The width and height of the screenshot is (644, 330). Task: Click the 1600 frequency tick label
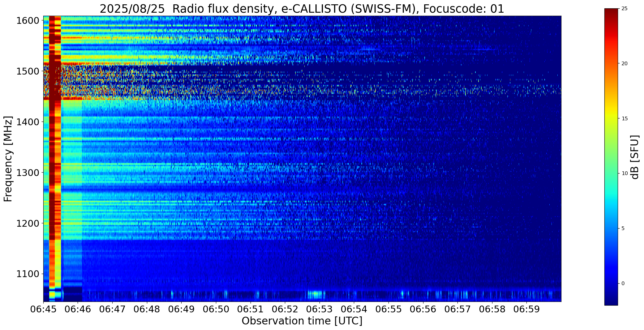click(28, 21)
